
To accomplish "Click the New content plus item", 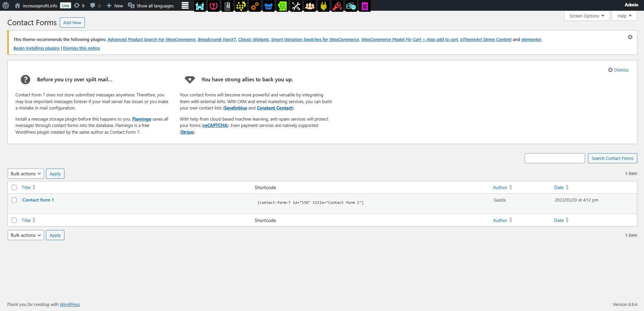I will (x=115, y=6).
